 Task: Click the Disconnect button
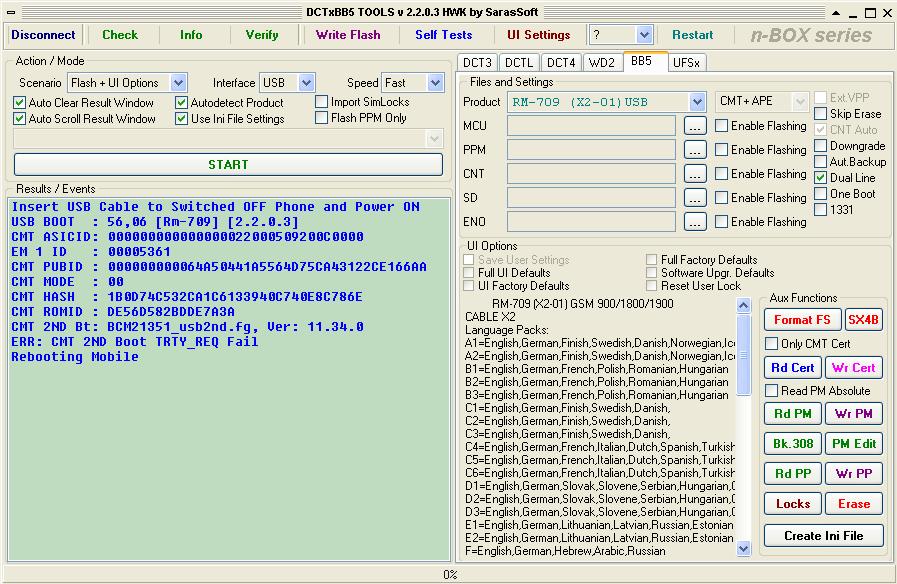pos(43,35)
